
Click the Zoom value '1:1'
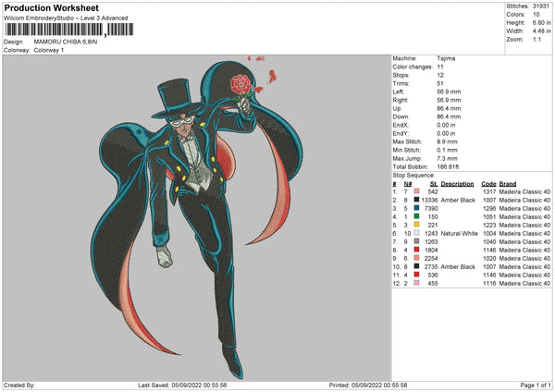536,39
